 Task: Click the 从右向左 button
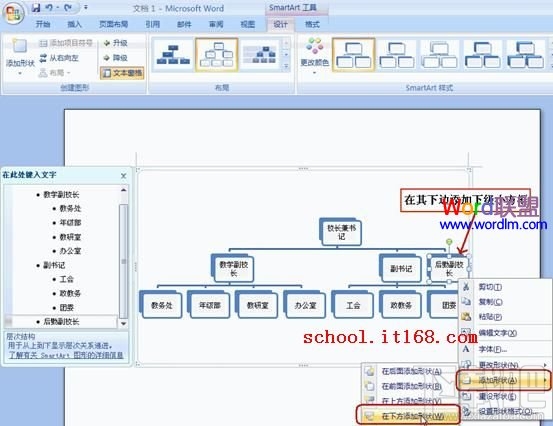point(59,58)
